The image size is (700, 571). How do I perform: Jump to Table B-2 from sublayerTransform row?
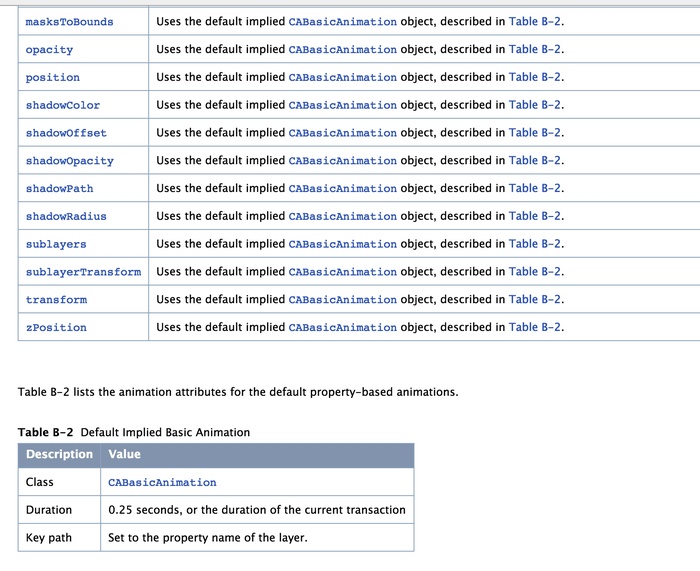point(534,271)
